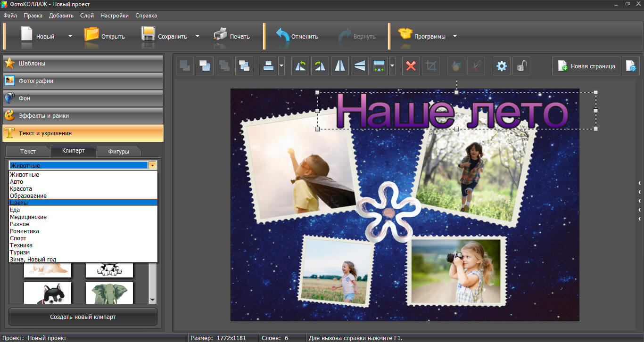Image resolution: width=644 pixels, height=342 pixels.
Task: Select Туризм in the category list
Action: point(83,252)
